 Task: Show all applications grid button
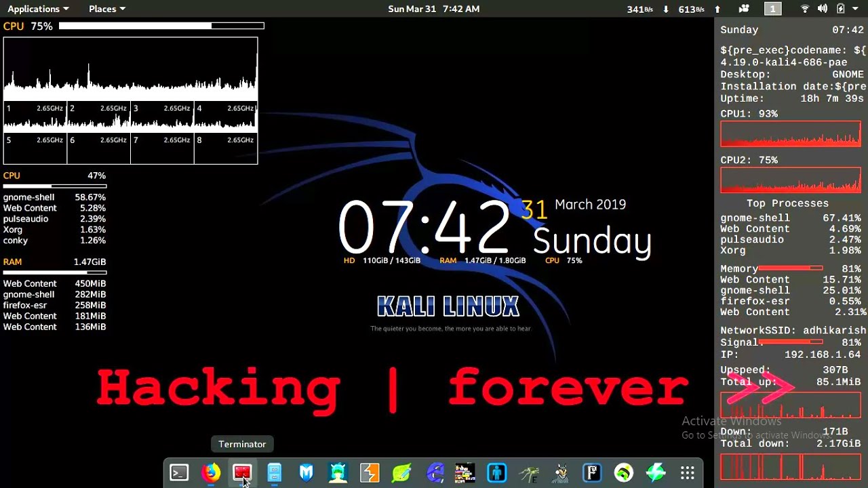(x=688, y=472)
